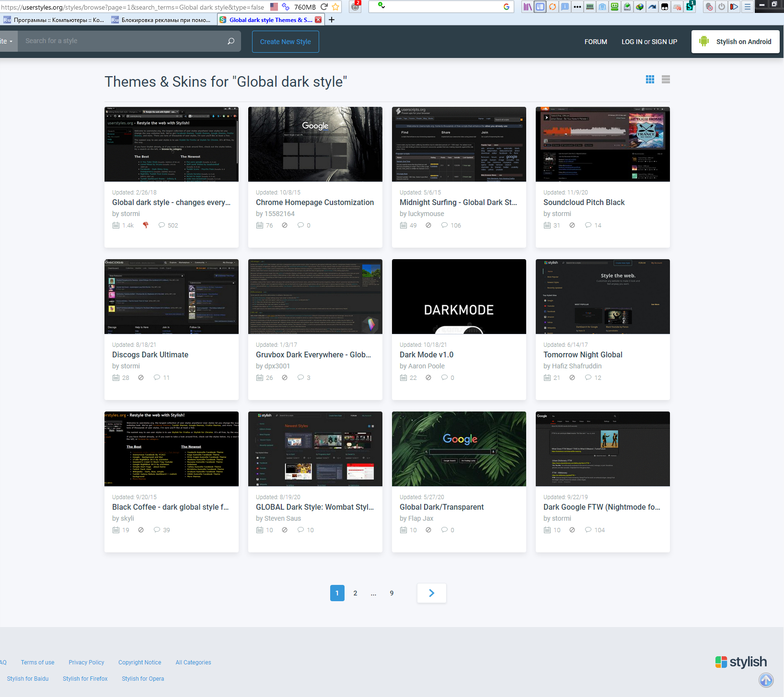784x697 pixels.
Task: Click the install icon on Dark Mode v1.0
Action: [404, 377]
